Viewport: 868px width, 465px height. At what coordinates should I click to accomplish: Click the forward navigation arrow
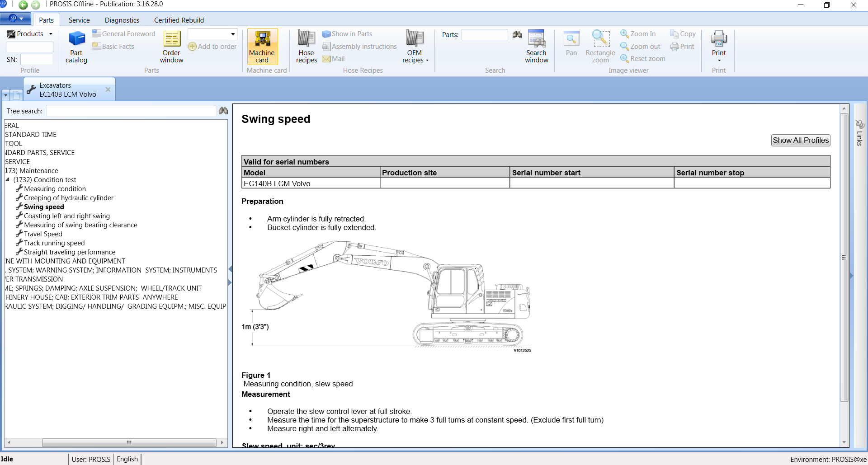[x=36, y=5]
